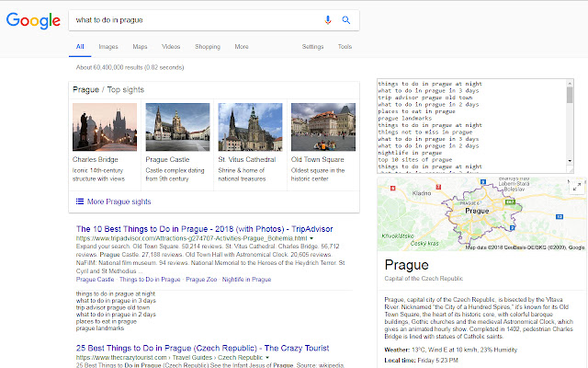Select the Charles Bridge photo
Image resolution: width=588 pixels, height=368 pixels.
(104, 126)
